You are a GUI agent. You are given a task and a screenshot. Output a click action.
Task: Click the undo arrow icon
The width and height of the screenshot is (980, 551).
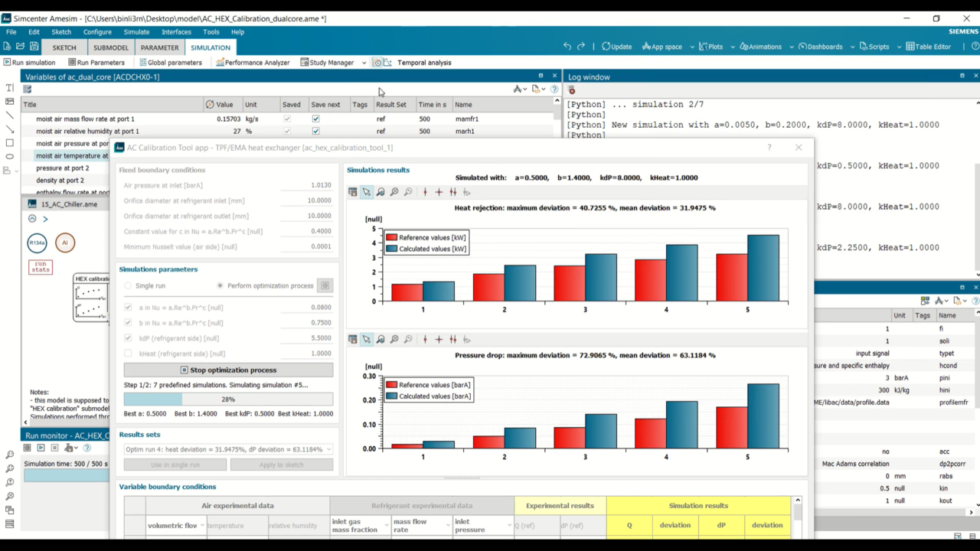pyautogui.click(x=567, y=47)
